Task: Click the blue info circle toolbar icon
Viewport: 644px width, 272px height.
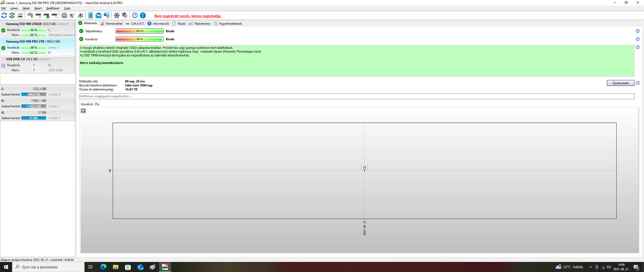Action: [143, 15]
